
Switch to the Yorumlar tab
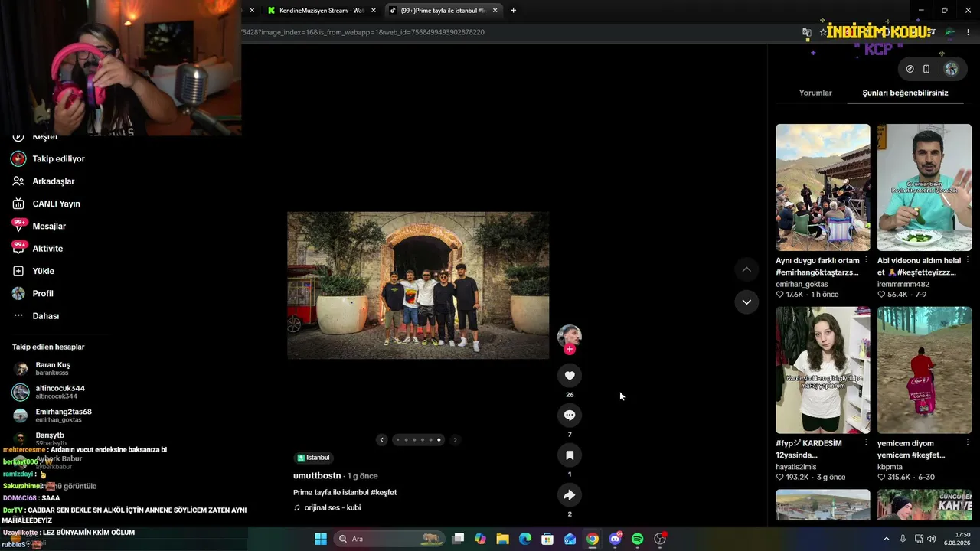point(815,93)
